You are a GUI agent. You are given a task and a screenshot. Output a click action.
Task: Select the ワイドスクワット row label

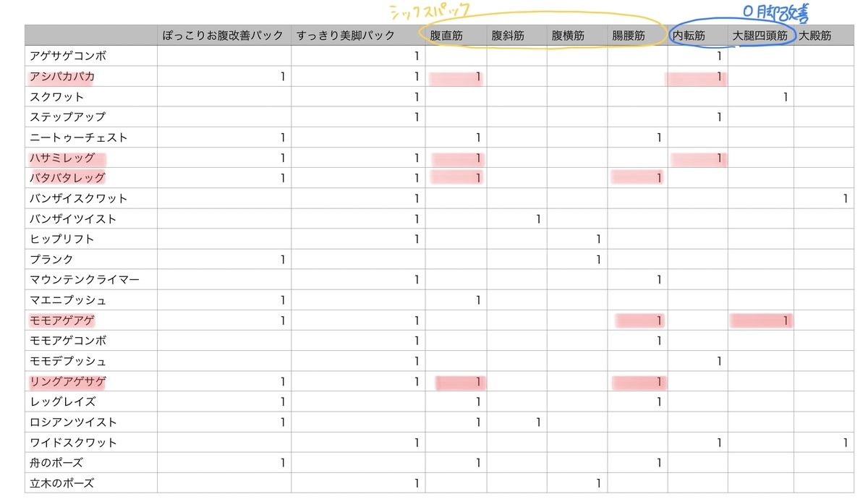(x=73, y=442)
